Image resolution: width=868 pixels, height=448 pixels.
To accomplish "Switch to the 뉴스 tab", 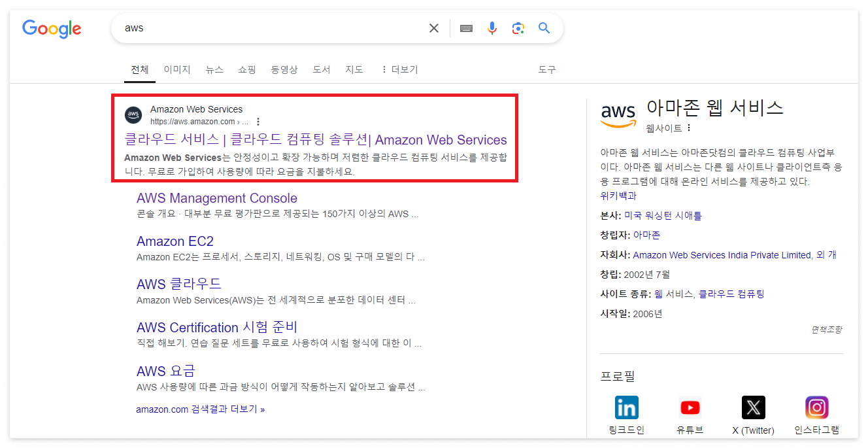I will 214,69.
